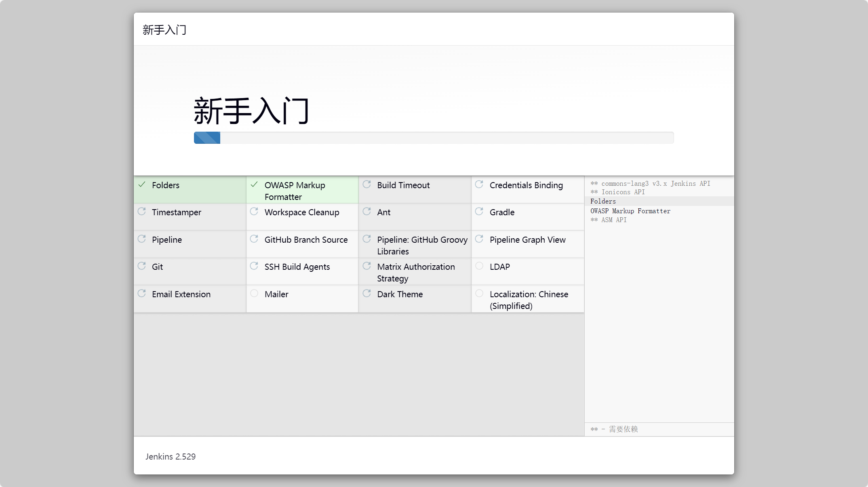This screenshot has width=868, height=487.
Task: Click the empty circle beside LDAP
Action: point(479,266)
